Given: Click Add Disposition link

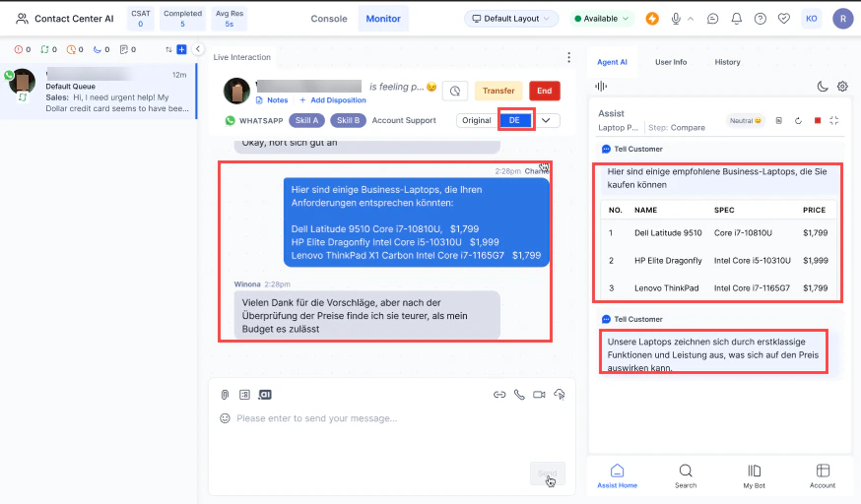Looking at the screenshot, I should [333, 100].
